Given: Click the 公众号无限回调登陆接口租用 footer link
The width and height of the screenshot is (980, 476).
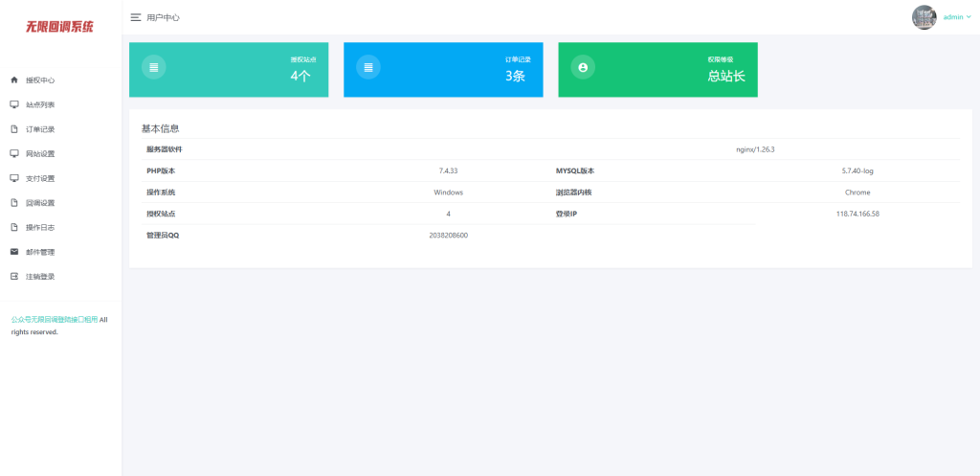Looking at the screenshot, I should (x=55, y=320).
